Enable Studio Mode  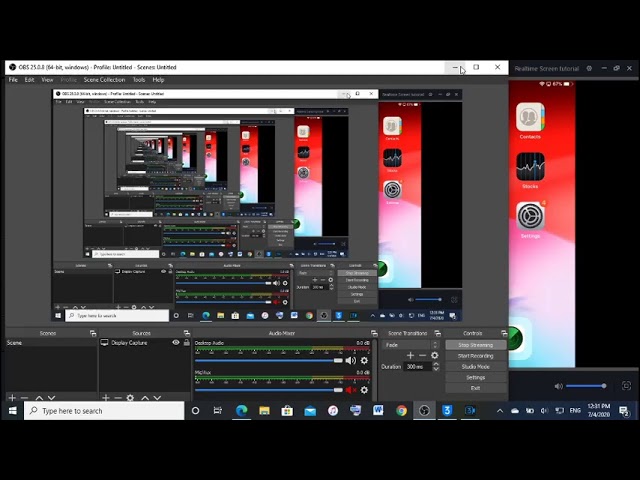click(x=476, y=367)
